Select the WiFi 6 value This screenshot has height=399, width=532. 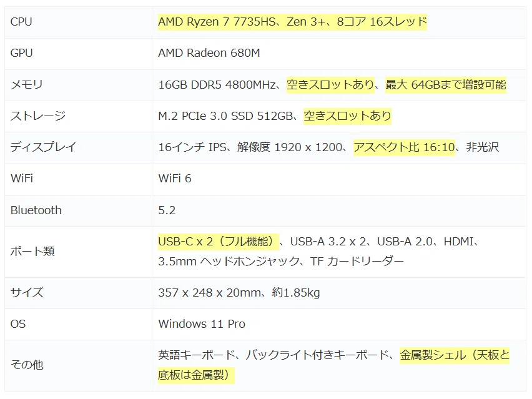pos(175,179)
